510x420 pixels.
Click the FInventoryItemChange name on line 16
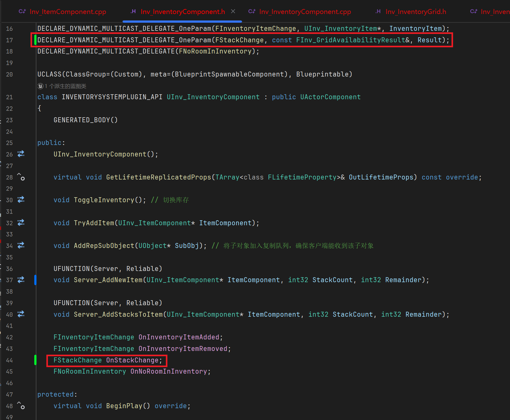click(256, 29)
